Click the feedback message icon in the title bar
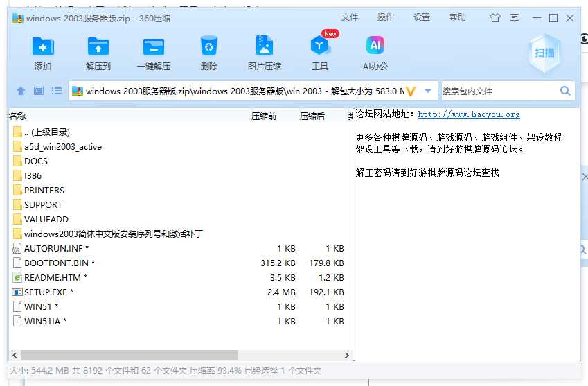 click(x=515, y=17)
